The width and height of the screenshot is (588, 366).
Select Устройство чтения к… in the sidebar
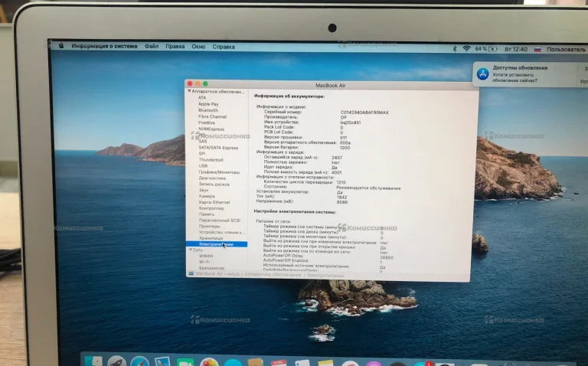click(x=221, y=232)
